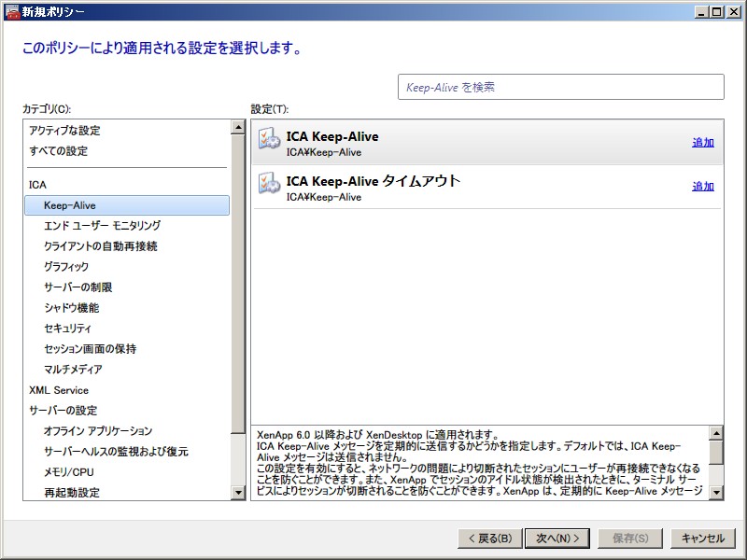Focus the Keep-Alive search field
The image size is (747, 560).
[560, 87]
